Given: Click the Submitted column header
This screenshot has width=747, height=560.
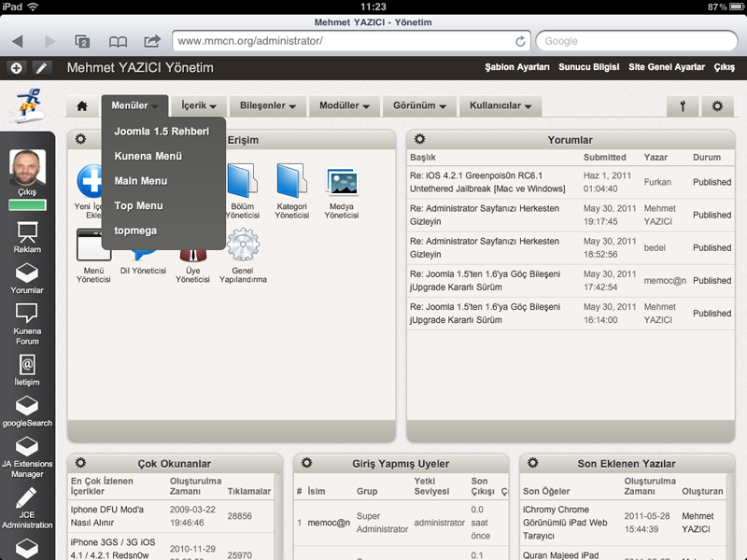Looking at the screenshot, I should pos(604,157).
